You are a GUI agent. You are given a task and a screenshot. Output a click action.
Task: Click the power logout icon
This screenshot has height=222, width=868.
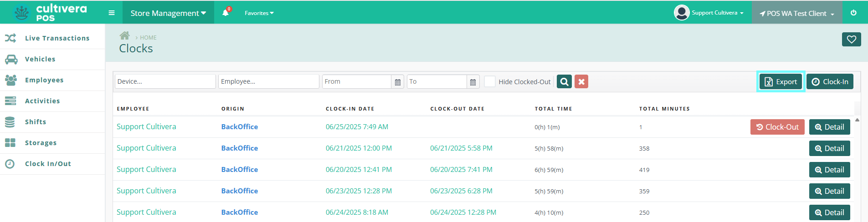click(x=853, y=13)
